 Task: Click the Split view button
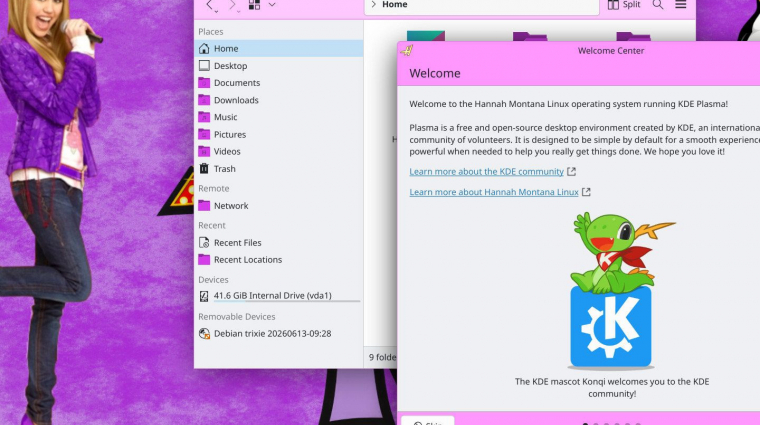point(624,5)
